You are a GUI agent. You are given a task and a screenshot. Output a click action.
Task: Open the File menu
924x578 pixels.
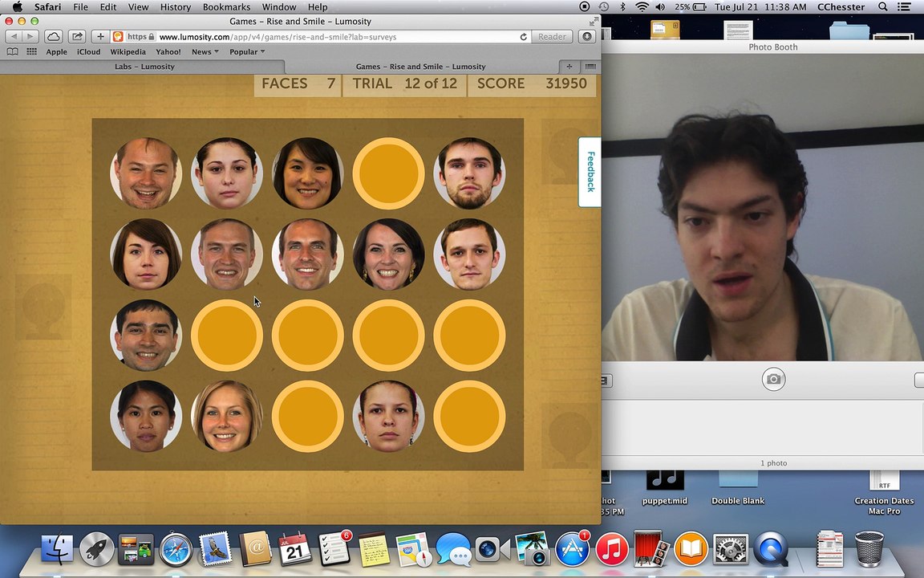tap(81, 7)
